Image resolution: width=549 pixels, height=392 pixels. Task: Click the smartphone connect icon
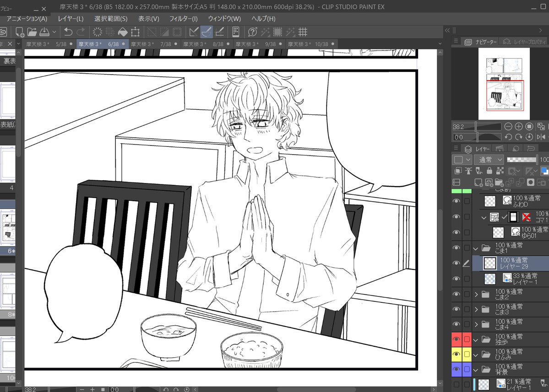(236, 32)
